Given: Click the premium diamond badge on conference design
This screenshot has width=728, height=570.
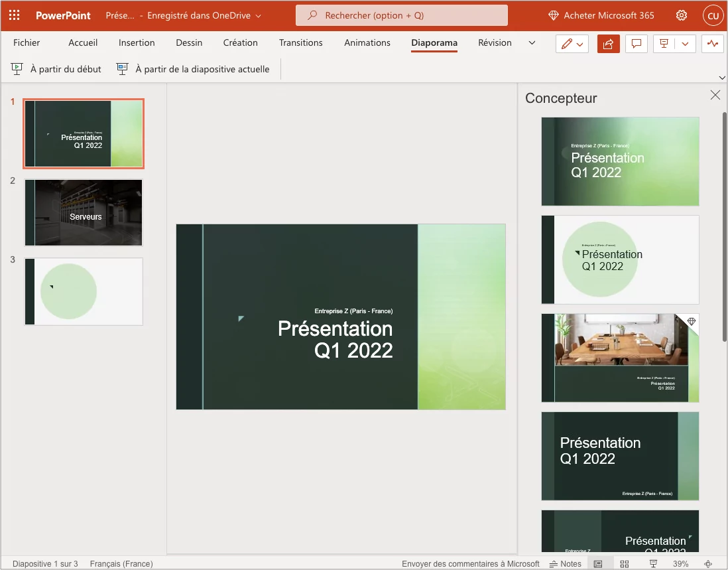Looking at the screenshot, I should tap(692, 321).
